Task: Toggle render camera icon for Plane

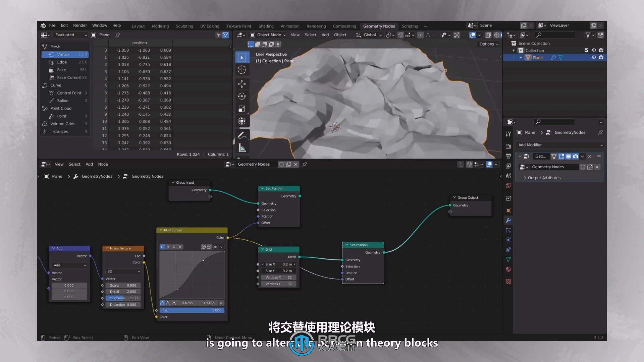Action: click(601, 57)
